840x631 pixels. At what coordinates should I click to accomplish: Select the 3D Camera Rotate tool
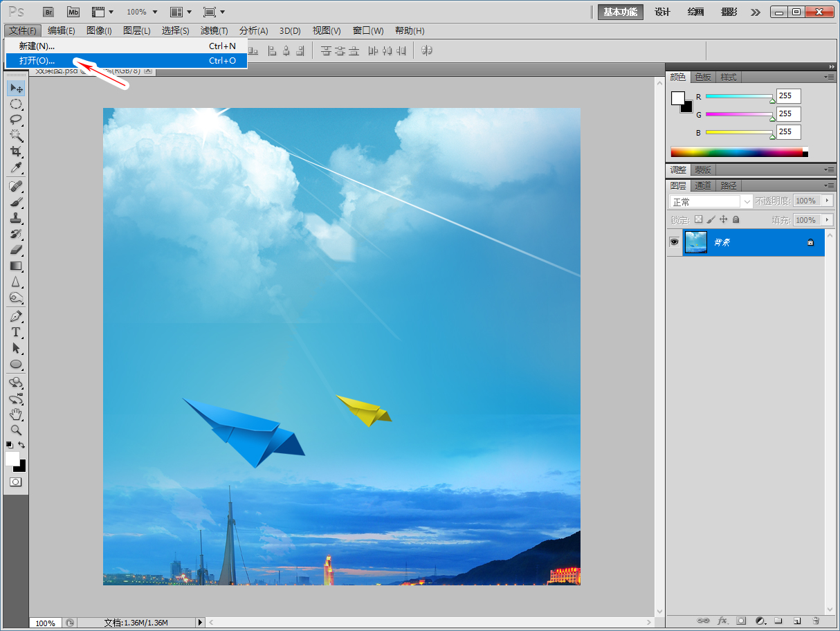point(16,399)
